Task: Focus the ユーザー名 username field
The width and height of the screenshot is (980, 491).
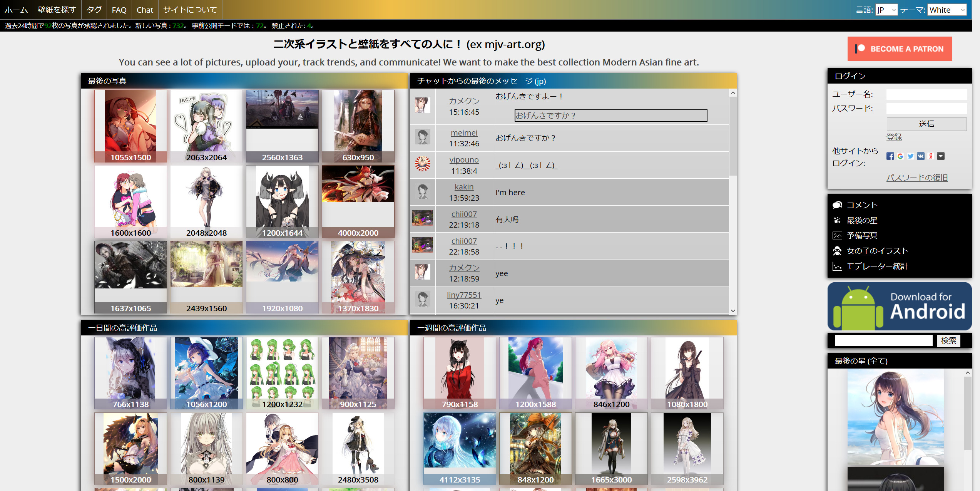Action: (926, 94)
